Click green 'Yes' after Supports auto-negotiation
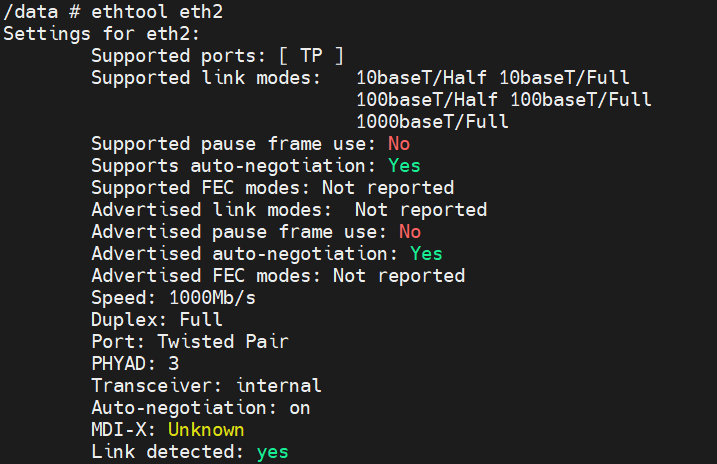 [404, 165]
